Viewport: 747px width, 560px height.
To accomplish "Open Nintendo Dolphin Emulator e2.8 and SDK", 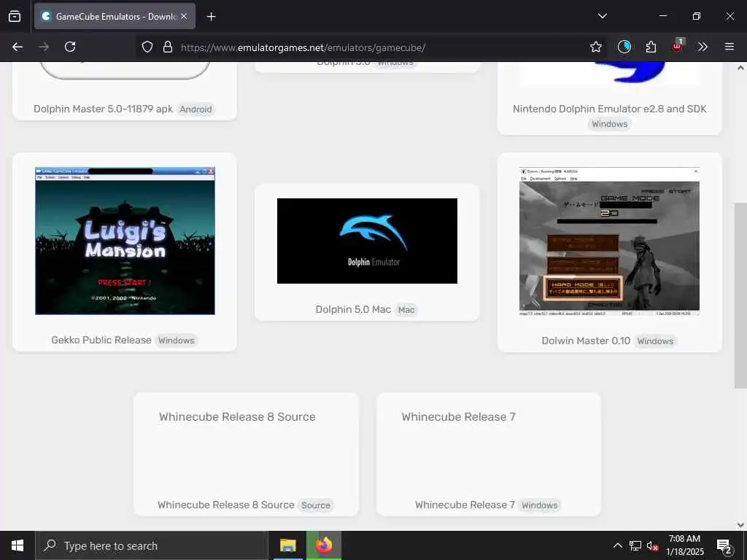I will tap(609, 109).
